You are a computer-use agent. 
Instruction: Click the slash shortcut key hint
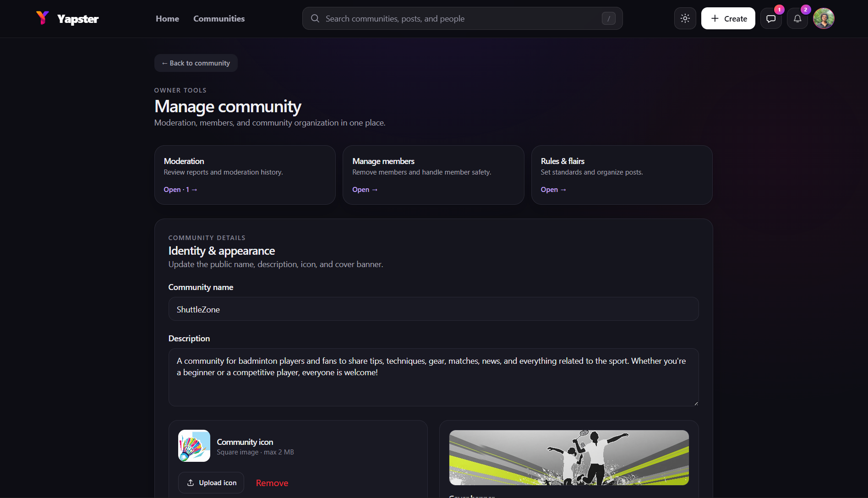(x=608, y=18)
